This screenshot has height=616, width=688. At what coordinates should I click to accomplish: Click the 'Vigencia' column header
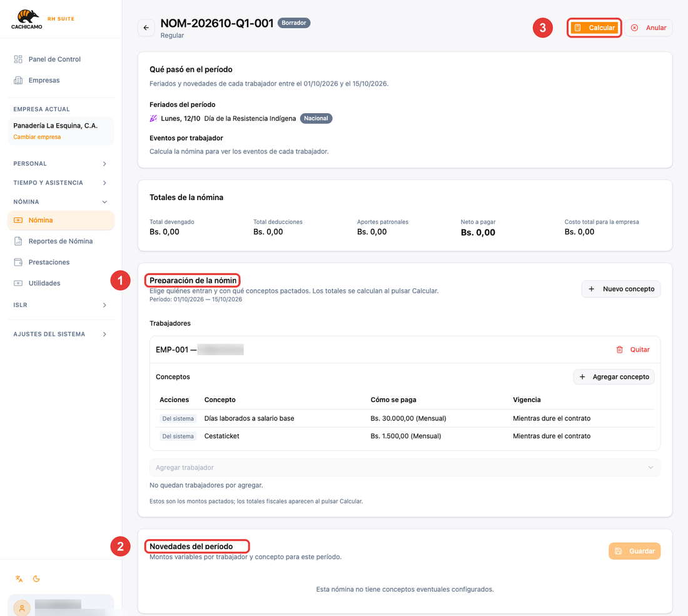pos(527,400)
